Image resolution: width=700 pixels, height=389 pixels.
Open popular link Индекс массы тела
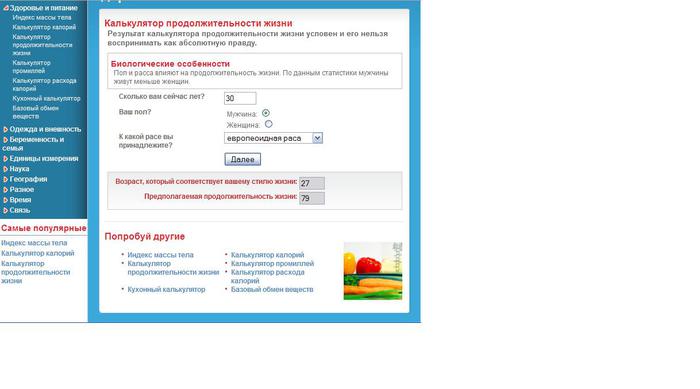click(x=34, y=243)
